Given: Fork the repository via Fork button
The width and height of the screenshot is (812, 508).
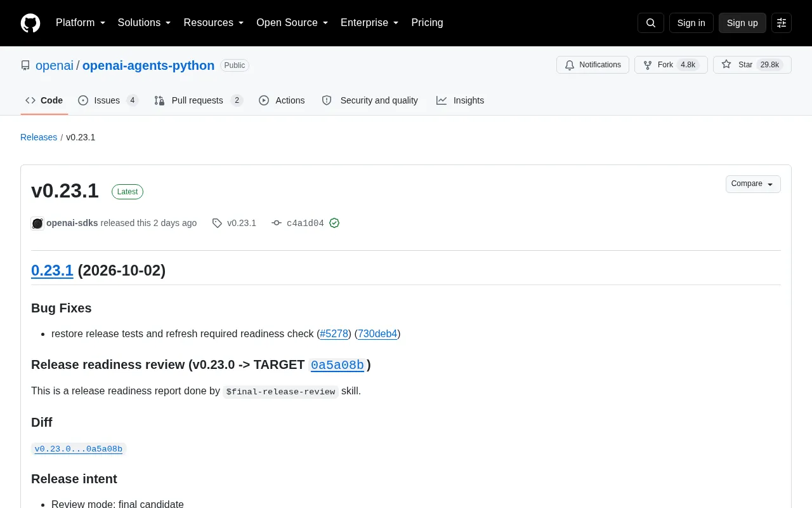Looking at the screenshot, I should click(x=671, y=65).
